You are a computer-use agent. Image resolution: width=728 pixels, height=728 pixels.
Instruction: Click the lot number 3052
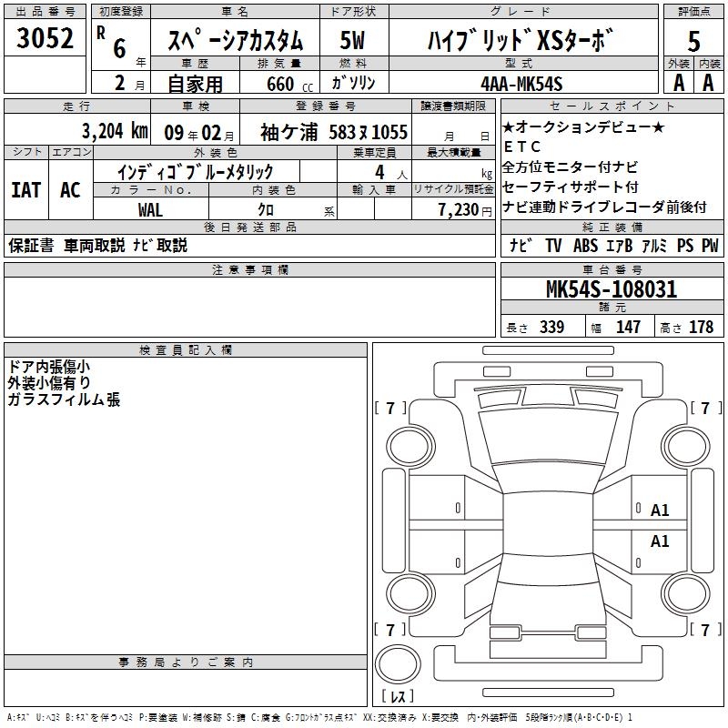pos(45,39)
